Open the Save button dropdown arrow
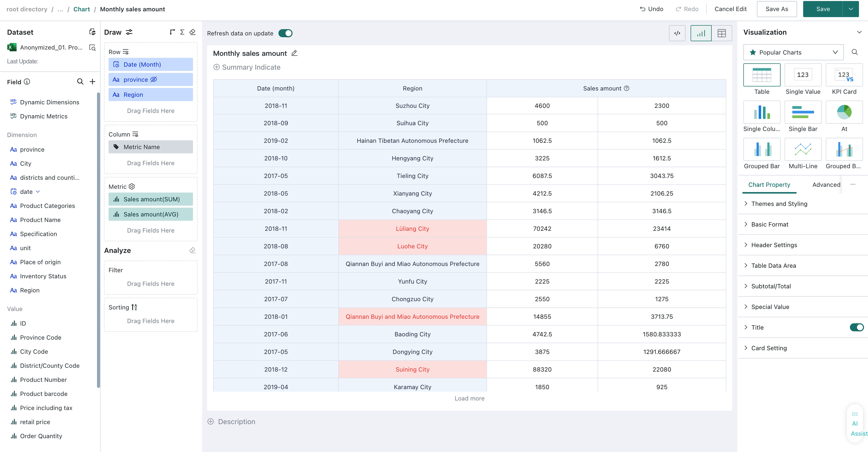Image resolution: width=868 pixels, height=452 pixels. pyautogui.click(x=851, y=9)
